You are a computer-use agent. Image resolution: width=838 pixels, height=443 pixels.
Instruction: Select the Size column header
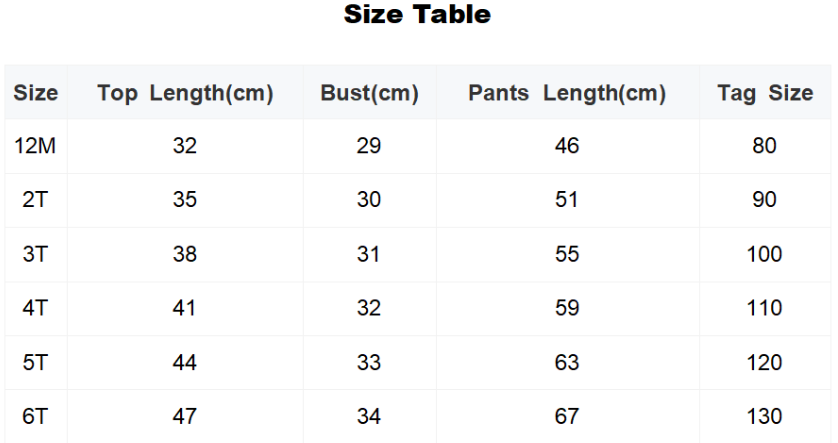click(36, 94)
